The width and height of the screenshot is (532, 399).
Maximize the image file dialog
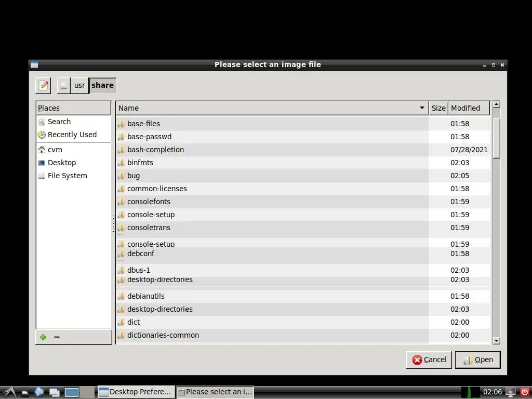pos(494,65)
